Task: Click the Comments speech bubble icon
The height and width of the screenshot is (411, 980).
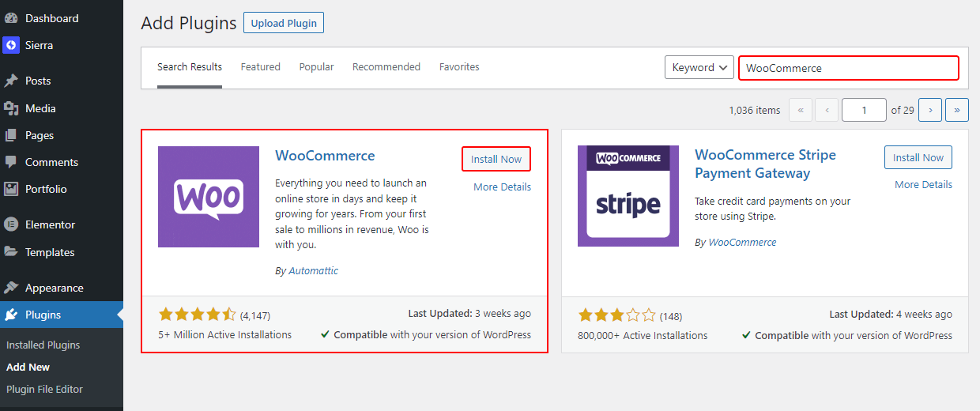Action: pyautogui.click(x=11, y=162)
